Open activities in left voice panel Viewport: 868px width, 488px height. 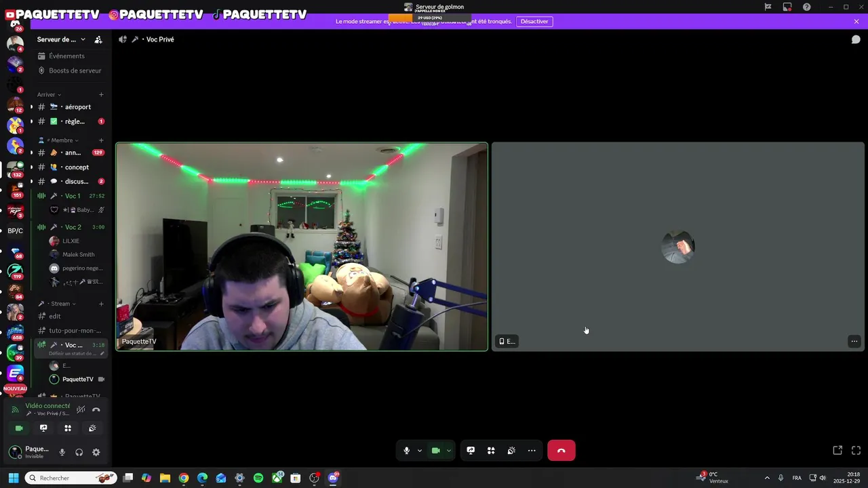pos(68,428)
